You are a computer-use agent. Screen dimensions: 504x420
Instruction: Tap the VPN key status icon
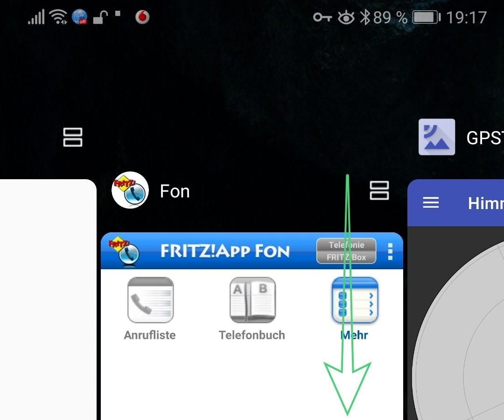pos(322,17)
